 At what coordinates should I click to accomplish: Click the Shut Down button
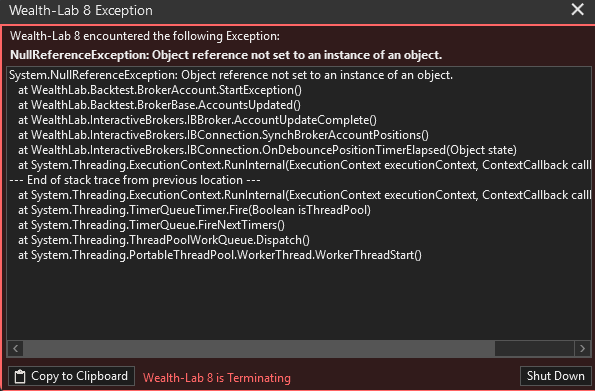(556, 376)
